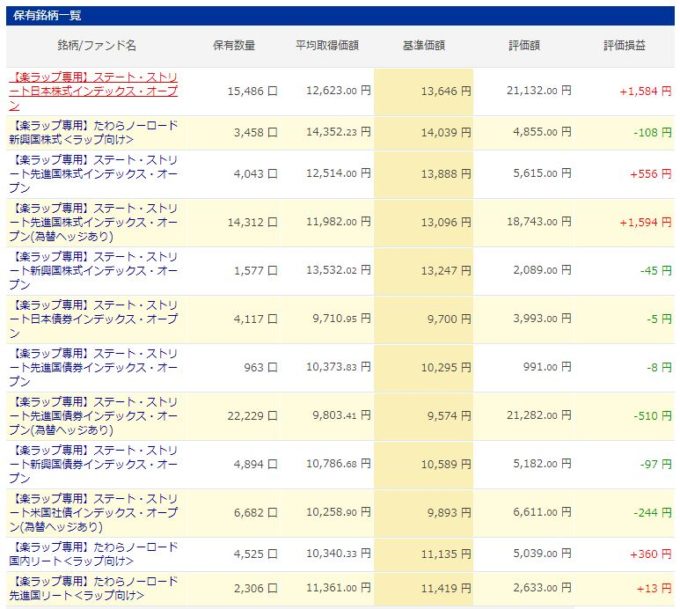Select the 9,893 円 base price cell

click(x=449, y=513)
